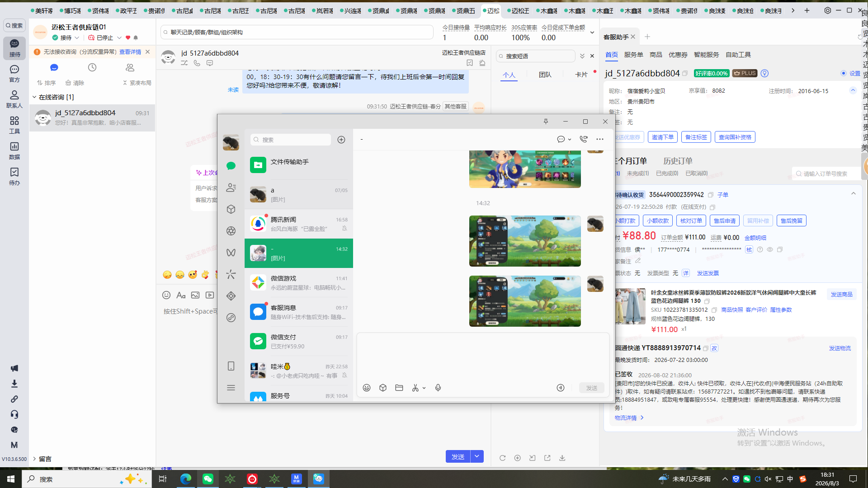
Task: Toggle the notification bell near 已停止
Action: tap(136, 38)
